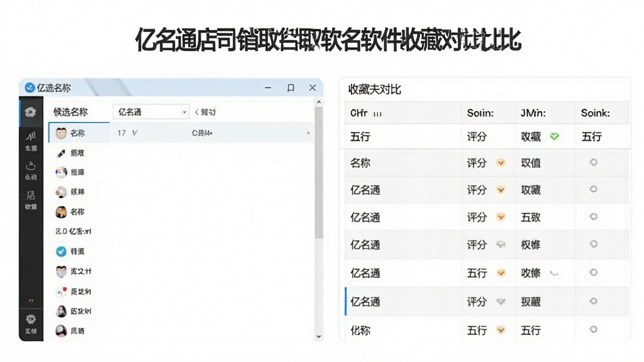
Task: Click the 候选名称 heading label
Action: tap(70, 112)
